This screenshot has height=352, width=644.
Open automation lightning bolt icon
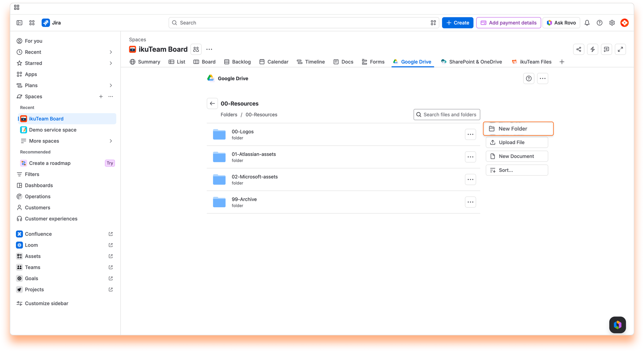[593, 49]
